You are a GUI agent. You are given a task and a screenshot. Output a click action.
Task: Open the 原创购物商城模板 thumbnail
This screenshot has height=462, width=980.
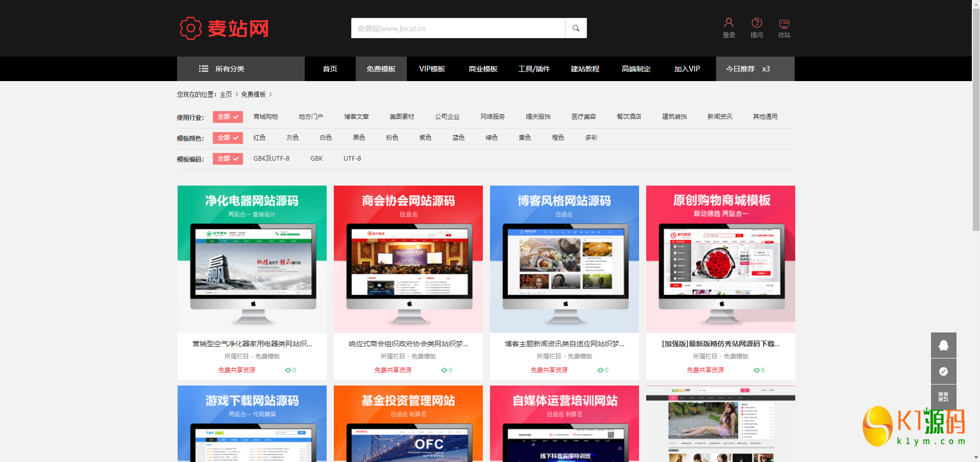pyautogui.click(x=721, y=259)
